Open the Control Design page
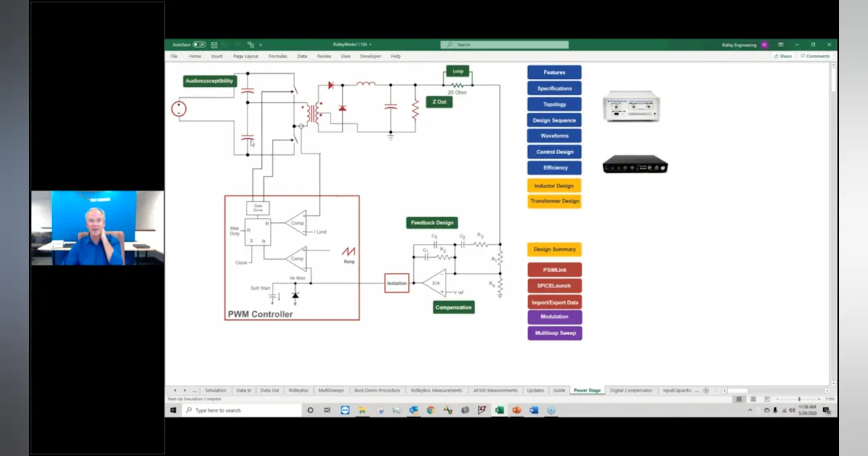The height and width of the screenshot is (456, 868). pos(554,151)
